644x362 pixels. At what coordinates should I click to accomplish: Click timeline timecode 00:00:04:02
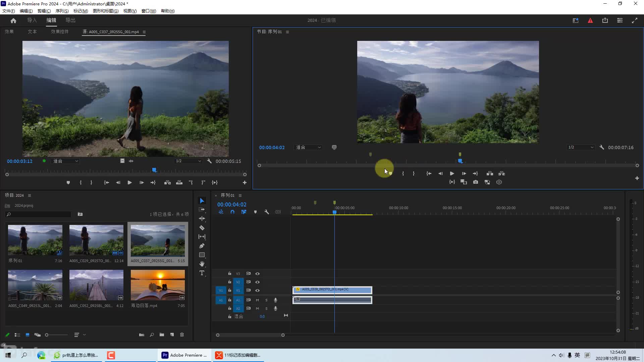click(232, 204)
